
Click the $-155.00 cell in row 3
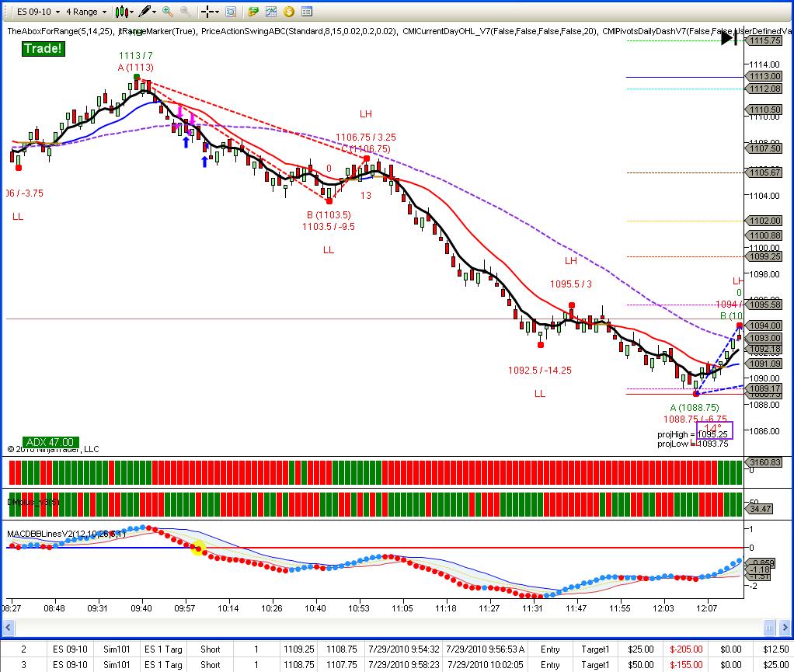tap(686, 665)
